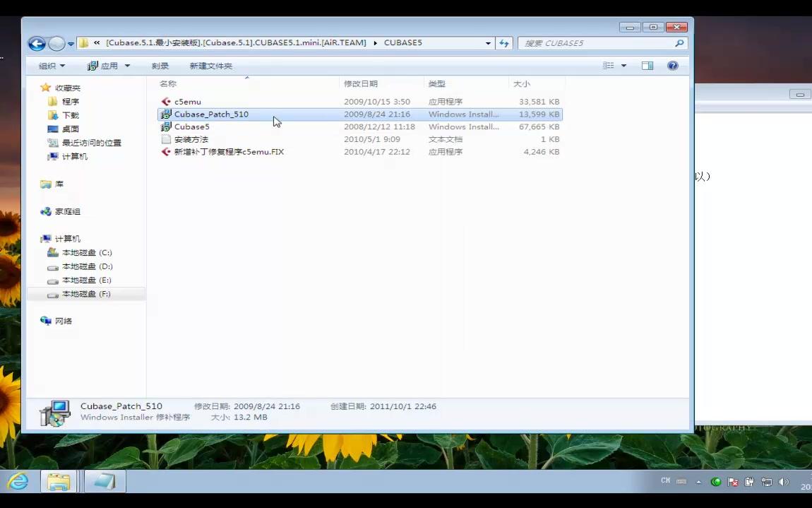Image resolution: width=812 pixels, height=508 pixels.
Task: Create new folder via 新建文件夹
Action: (x=211, y=66)
